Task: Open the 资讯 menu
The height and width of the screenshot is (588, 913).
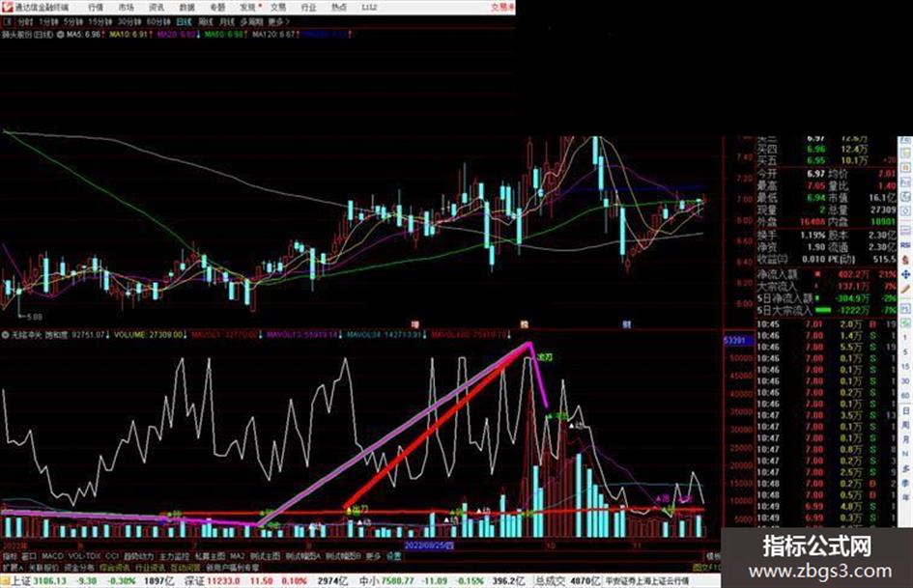Action: (157, 7)
